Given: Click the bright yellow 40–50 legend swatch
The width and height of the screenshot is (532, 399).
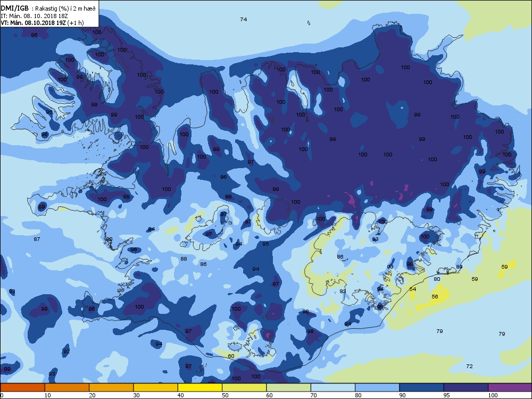Looking at the screenshot, I should (x=200, y=387).
